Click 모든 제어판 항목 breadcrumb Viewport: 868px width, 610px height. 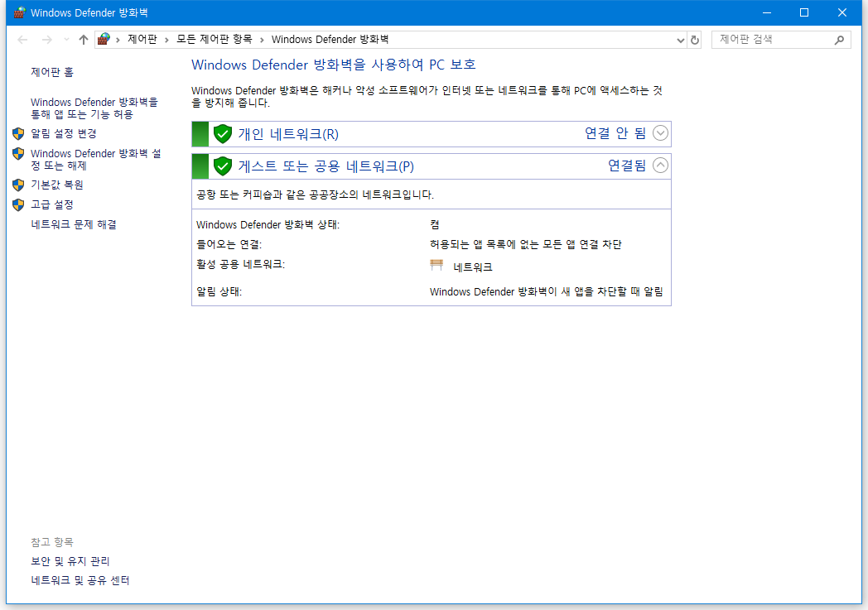tap(215, 39)
